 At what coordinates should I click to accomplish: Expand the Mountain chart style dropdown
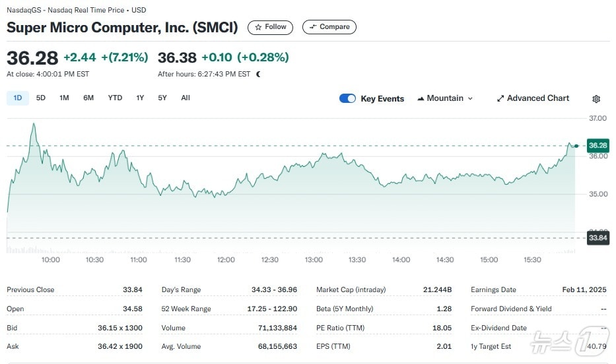pyautogui.click(x=470, y=98)
